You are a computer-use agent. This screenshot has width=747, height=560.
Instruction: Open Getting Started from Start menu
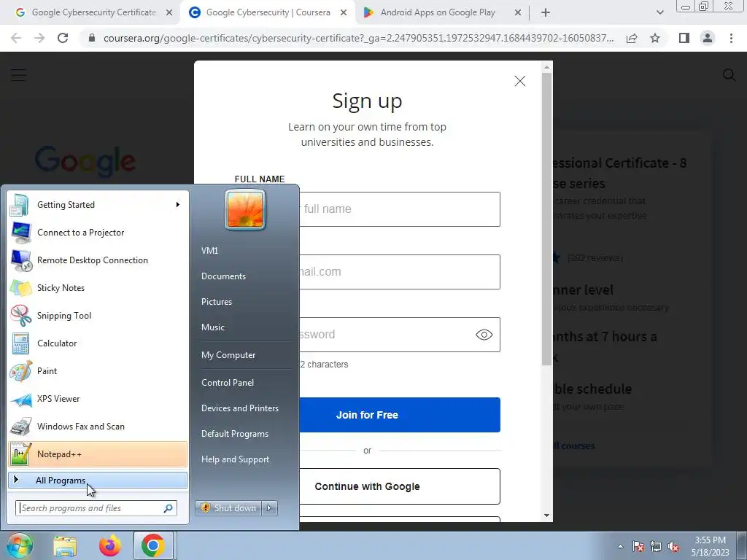(x=98, y=205)
